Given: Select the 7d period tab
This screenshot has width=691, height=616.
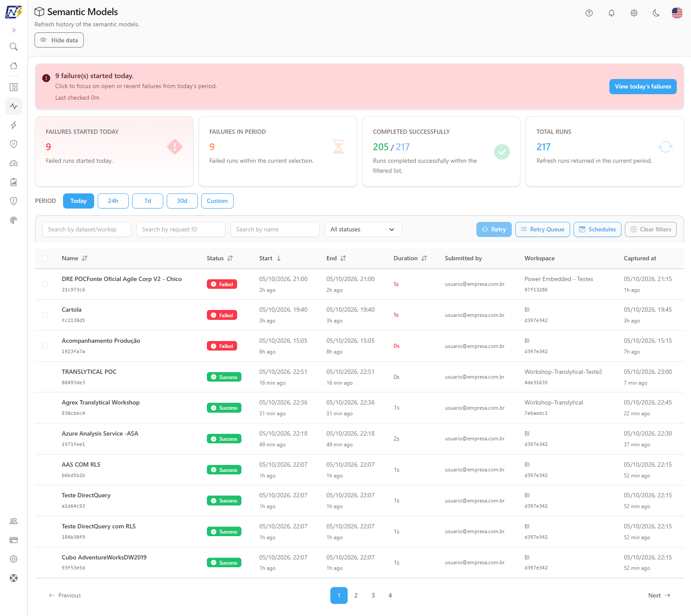Looking at the screenshot, I should point(148,201).
